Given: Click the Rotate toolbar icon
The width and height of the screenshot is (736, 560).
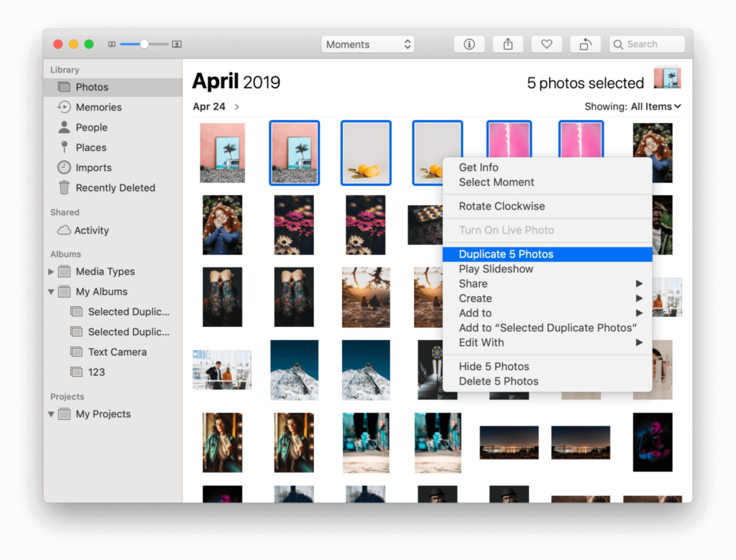Looking at the screenshot, I should tap(585, 44).
